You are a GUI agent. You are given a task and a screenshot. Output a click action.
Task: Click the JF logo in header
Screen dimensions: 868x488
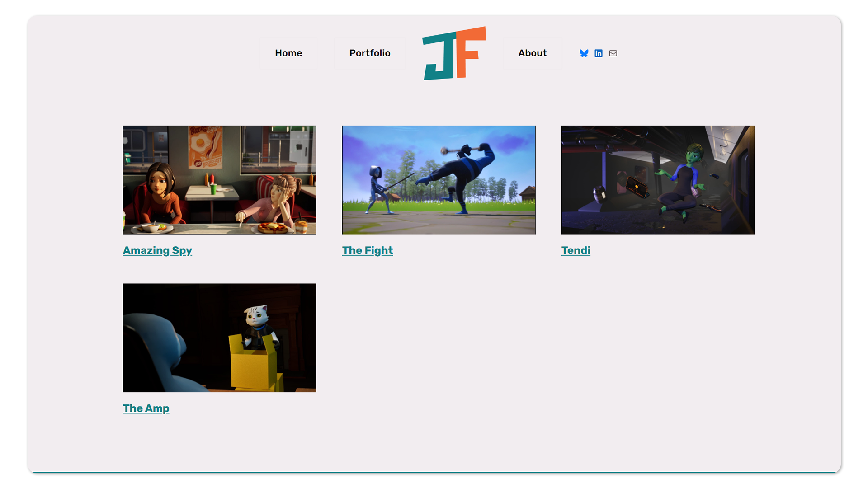click(x=454, y=53)
